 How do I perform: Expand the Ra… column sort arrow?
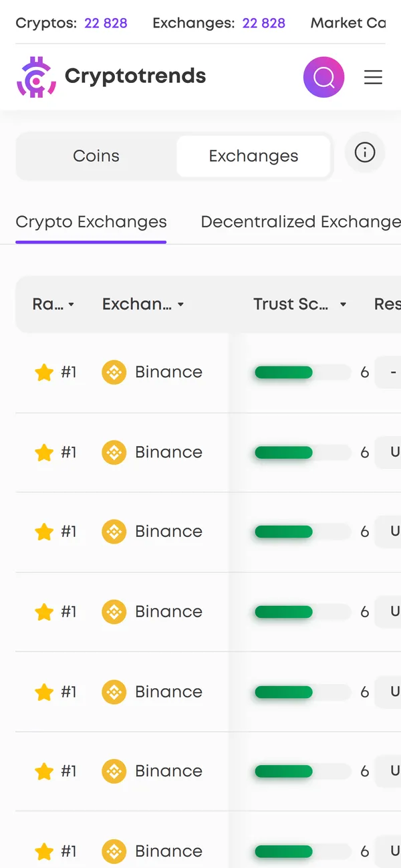point(72,305)
